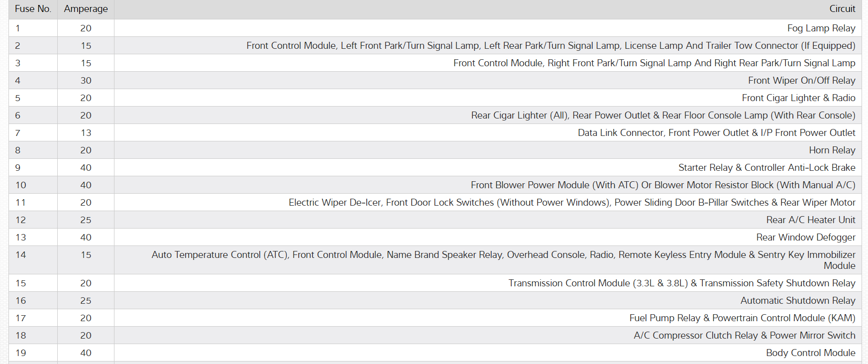Image resolution: width=868 pixels, height=364 pixels.
Task: Click the Fuse No. column header
Action: pos(33,9)
